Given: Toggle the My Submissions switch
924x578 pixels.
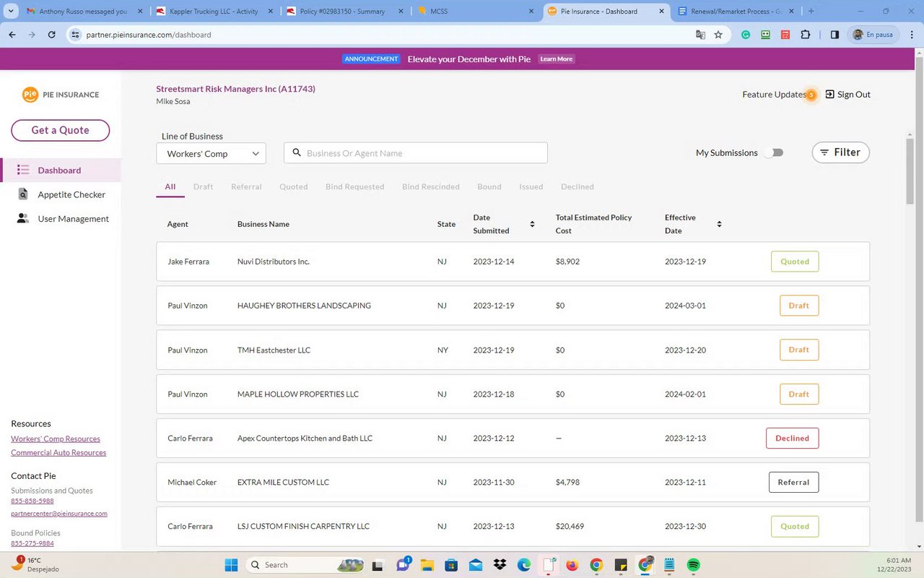Looking at the screenshot, I should point(774,152).
